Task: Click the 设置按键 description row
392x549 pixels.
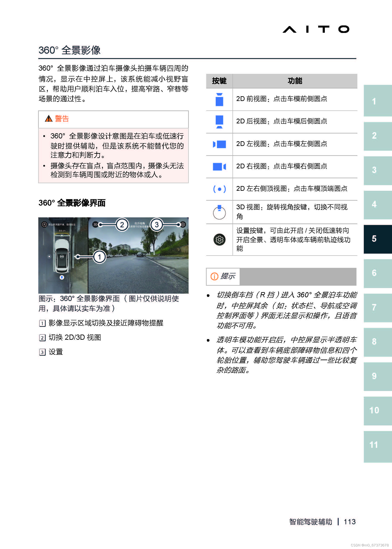Action: 295,239
